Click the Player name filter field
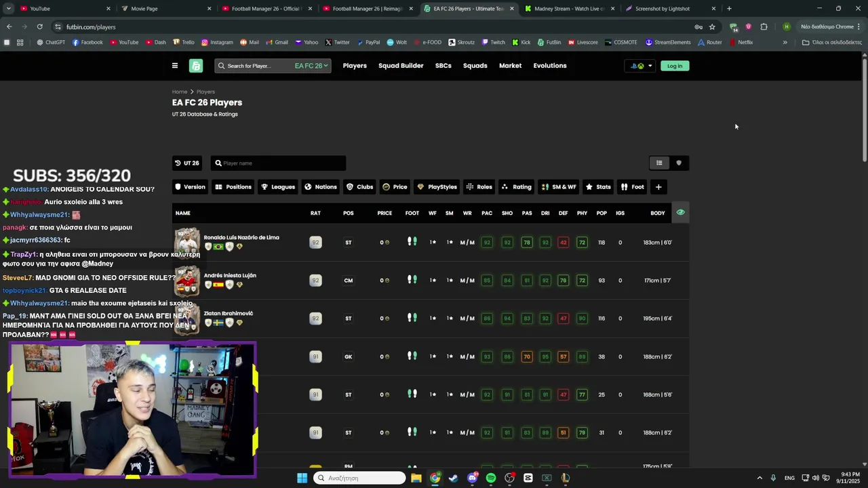 point(278,163)
